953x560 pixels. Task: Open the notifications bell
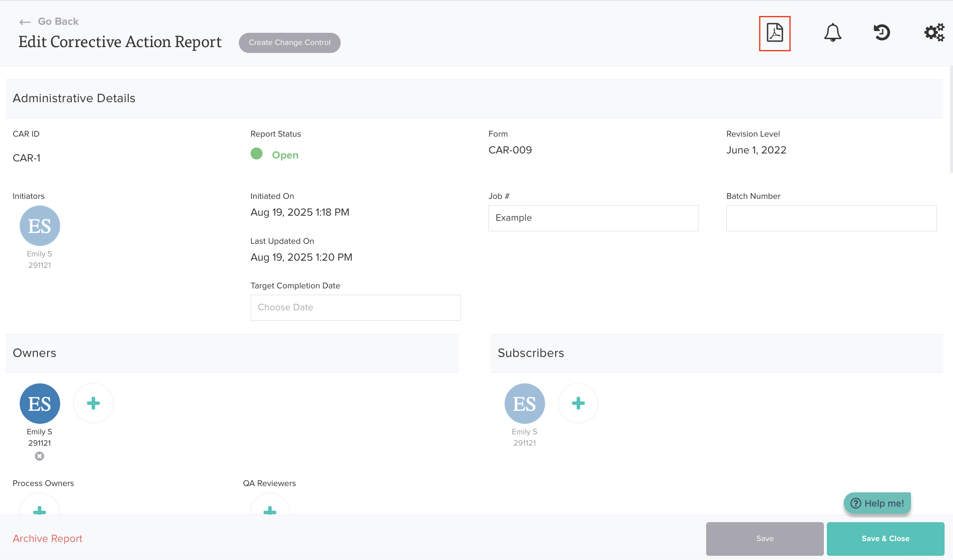832,33
